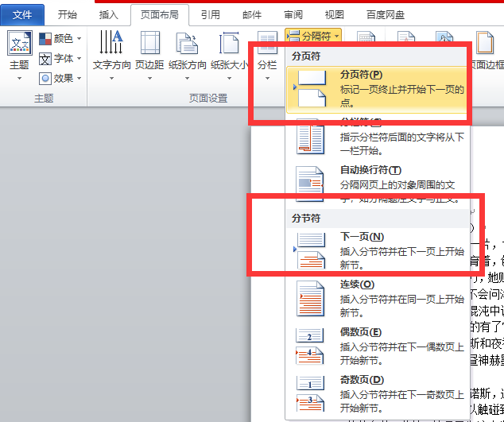This screenshot has height=422, width=504.
Task: Click the 自动换行符 text wrap icon
Action: (309, 184)
